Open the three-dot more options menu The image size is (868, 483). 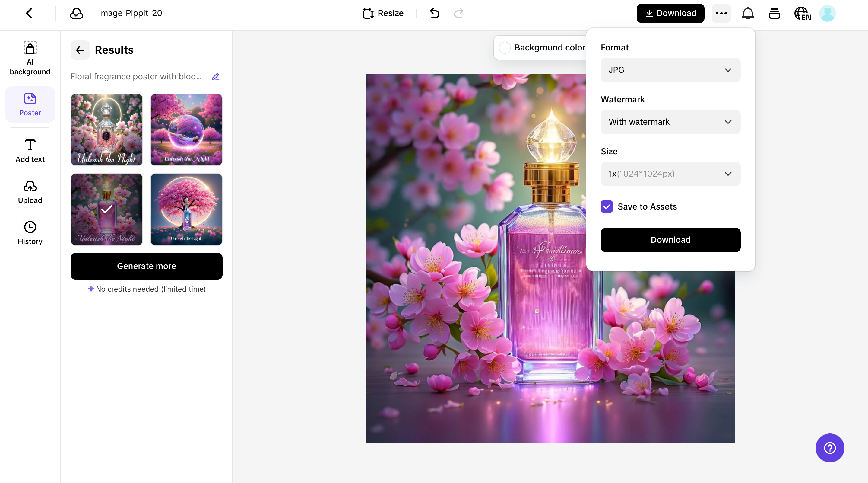[721, 14]
